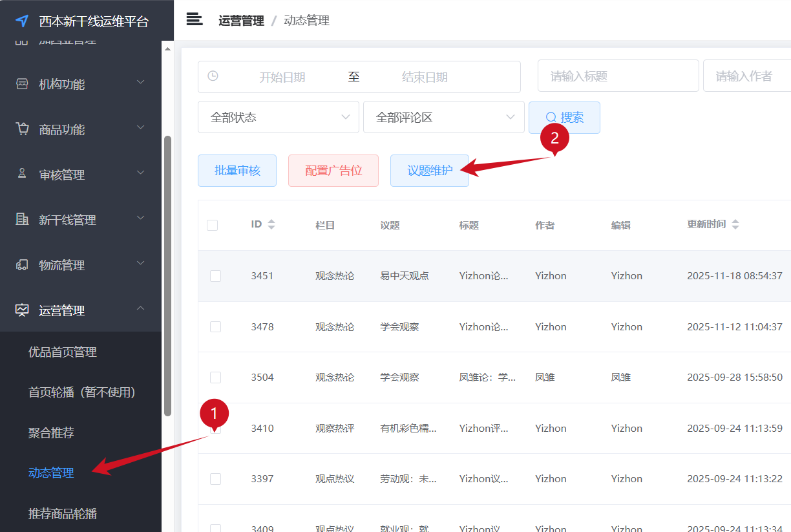Expand the 审核管理 menu chevron

140,173
